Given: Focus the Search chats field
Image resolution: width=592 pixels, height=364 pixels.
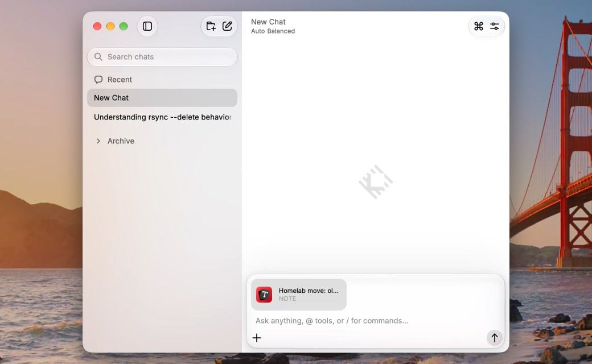Looking at the screenshot, I should (162, 56).
